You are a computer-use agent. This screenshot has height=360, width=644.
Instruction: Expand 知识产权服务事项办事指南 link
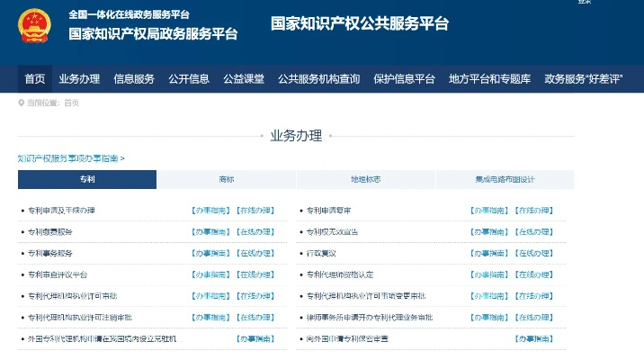pos(70,157)
